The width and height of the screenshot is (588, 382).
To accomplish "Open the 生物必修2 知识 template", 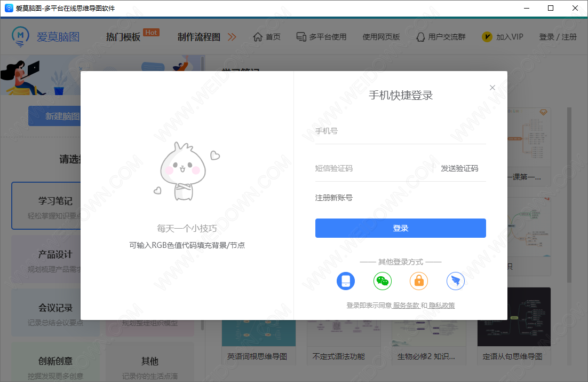I will coord(428,342).
